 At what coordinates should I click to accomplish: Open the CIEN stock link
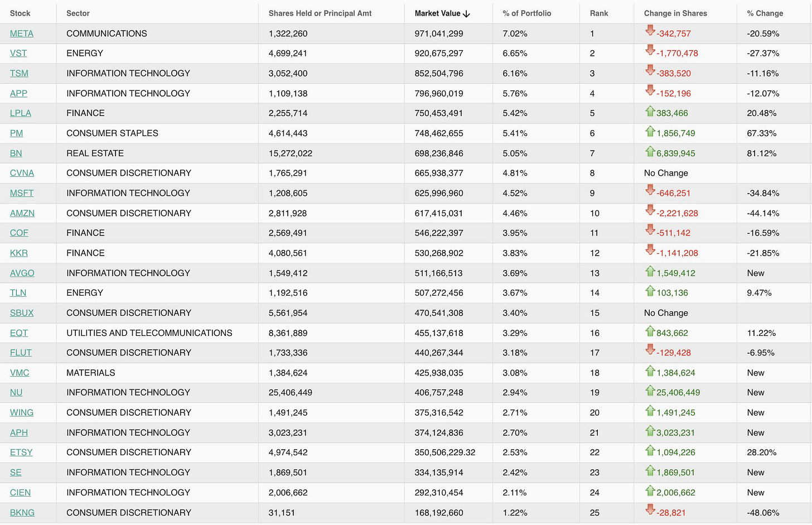tap(20, 493)
